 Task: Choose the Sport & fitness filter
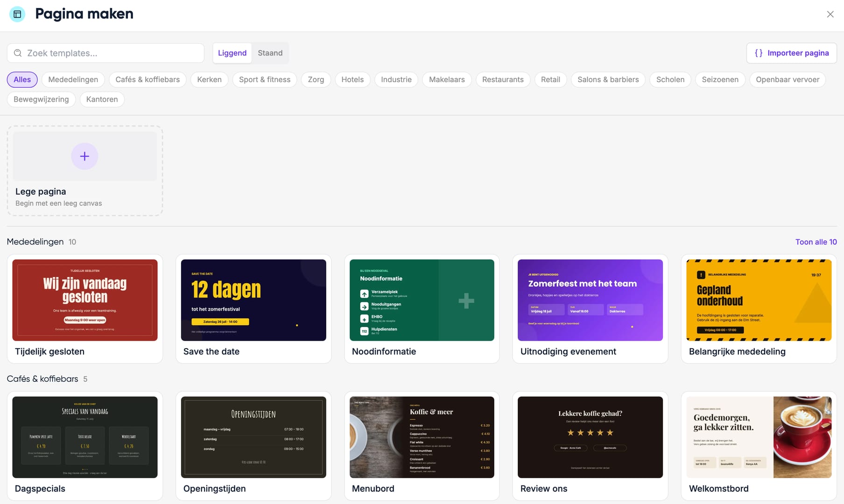point(265,80)
